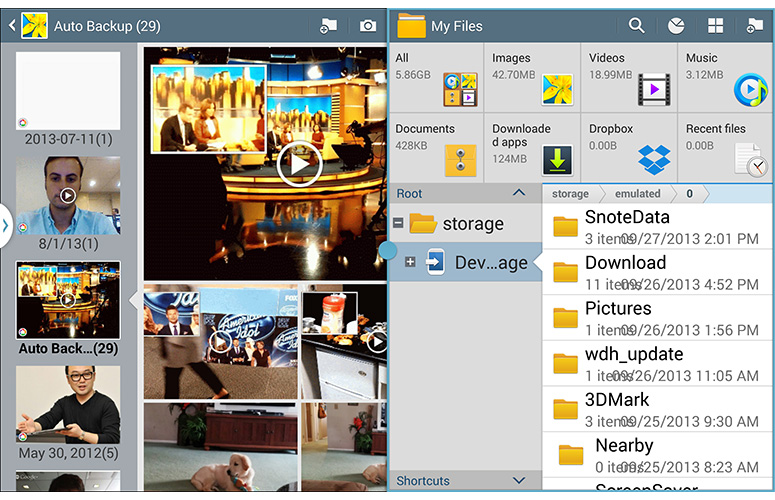
Task: Open Nearby folder
Action: 657,456
